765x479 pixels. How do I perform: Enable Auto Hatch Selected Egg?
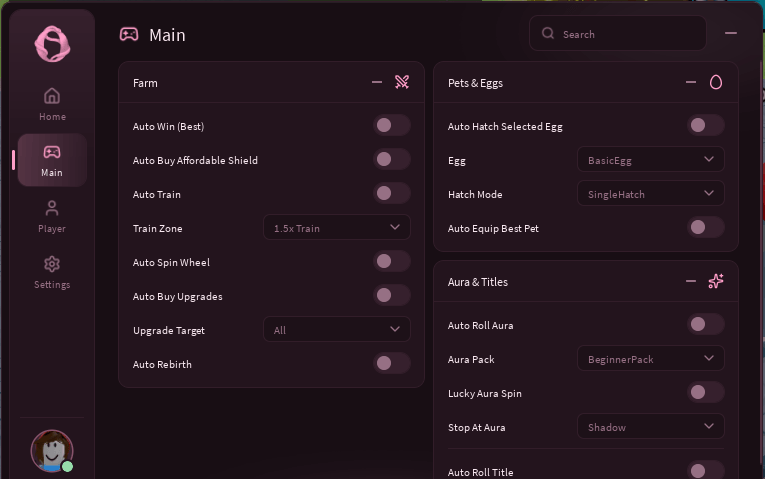pos(706,125)
